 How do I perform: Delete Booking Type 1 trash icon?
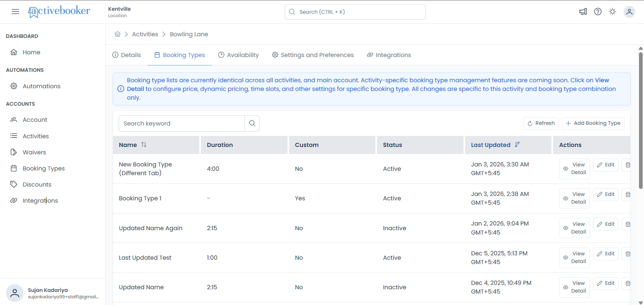(x=628, y=194)
